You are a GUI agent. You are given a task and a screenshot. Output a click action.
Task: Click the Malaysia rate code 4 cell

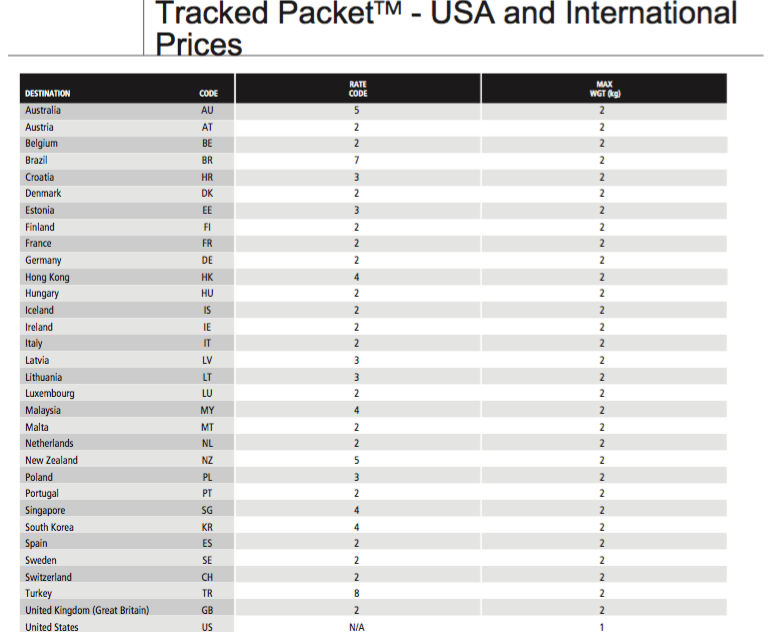tap(357, 410)
